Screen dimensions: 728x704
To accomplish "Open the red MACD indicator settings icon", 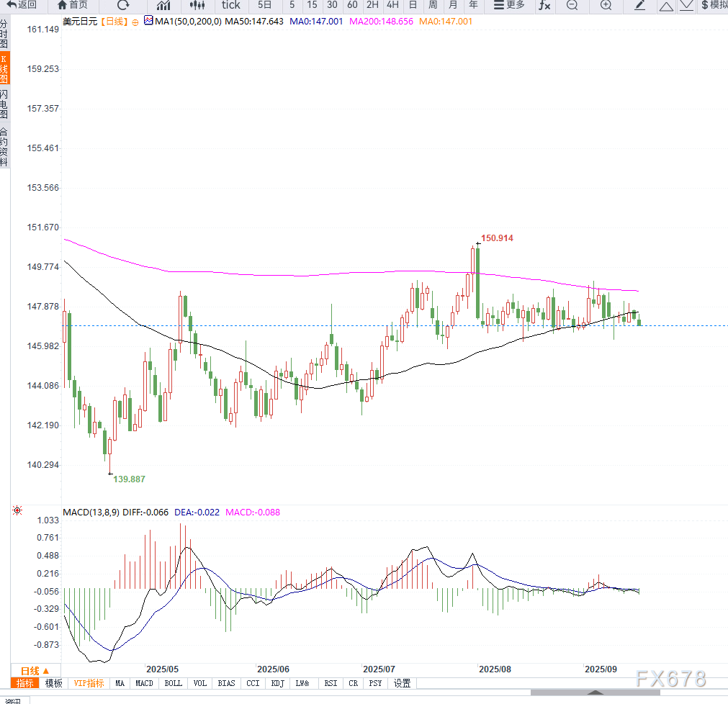I will point(17,511).
